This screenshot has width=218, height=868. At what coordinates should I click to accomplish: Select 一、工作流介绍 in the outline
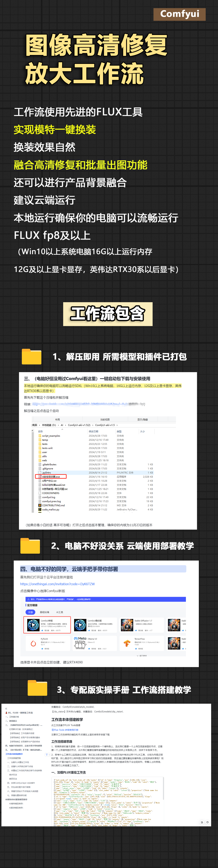(13, 717)
